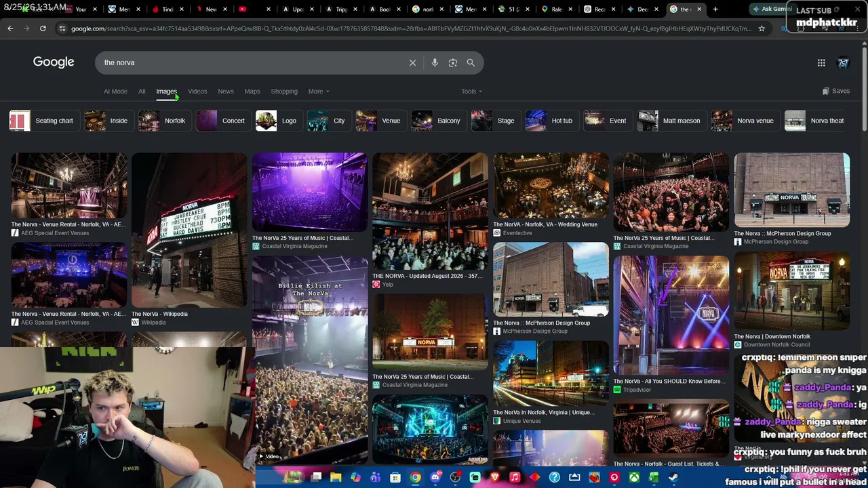This screenshot has width=868, height=488.
Task: Open Copilot from the taskbar
Action: tap(355, 477)
